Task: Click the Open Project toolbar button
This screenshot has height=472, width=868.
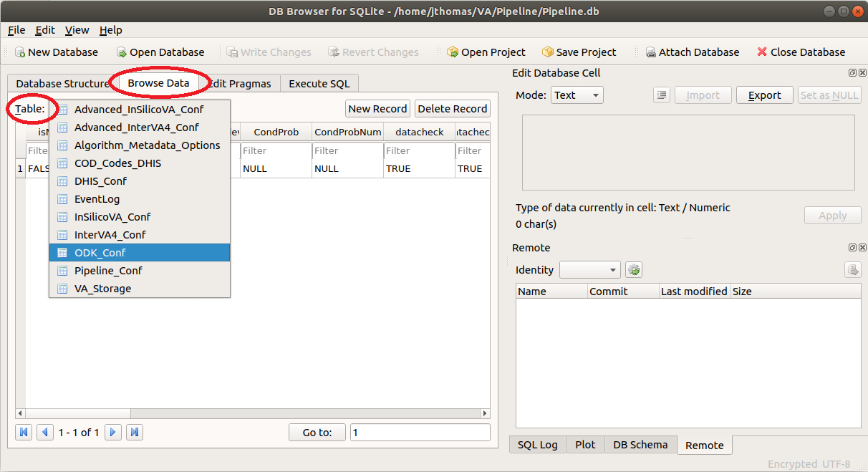Action: tap(486, 52)
